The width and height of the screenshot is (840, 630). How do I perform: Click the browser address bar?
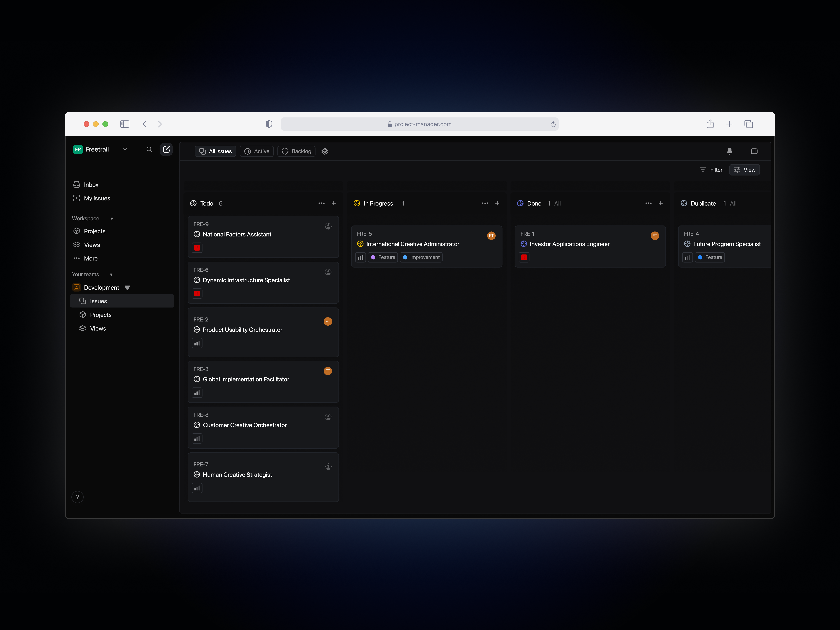tap(420, 124)
